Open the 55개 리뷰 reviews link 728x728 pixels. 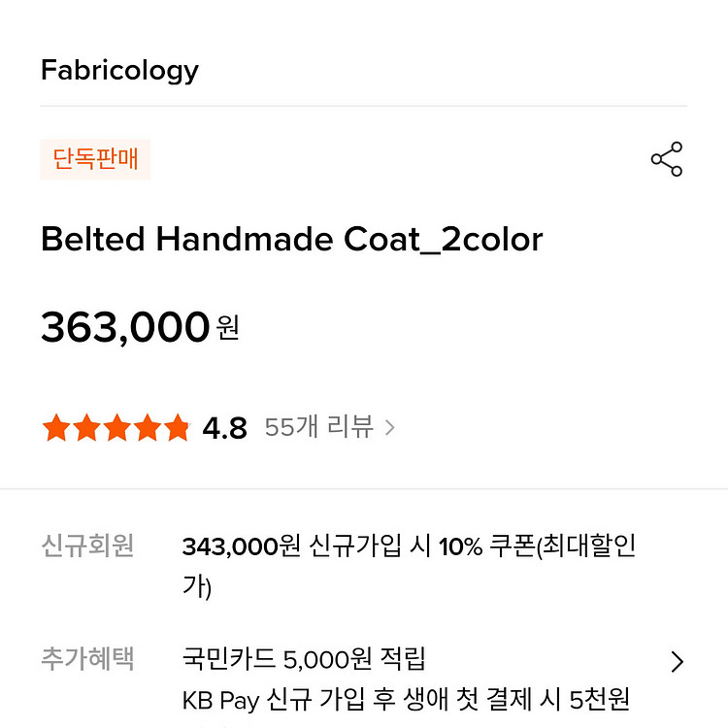pos(318,427)
